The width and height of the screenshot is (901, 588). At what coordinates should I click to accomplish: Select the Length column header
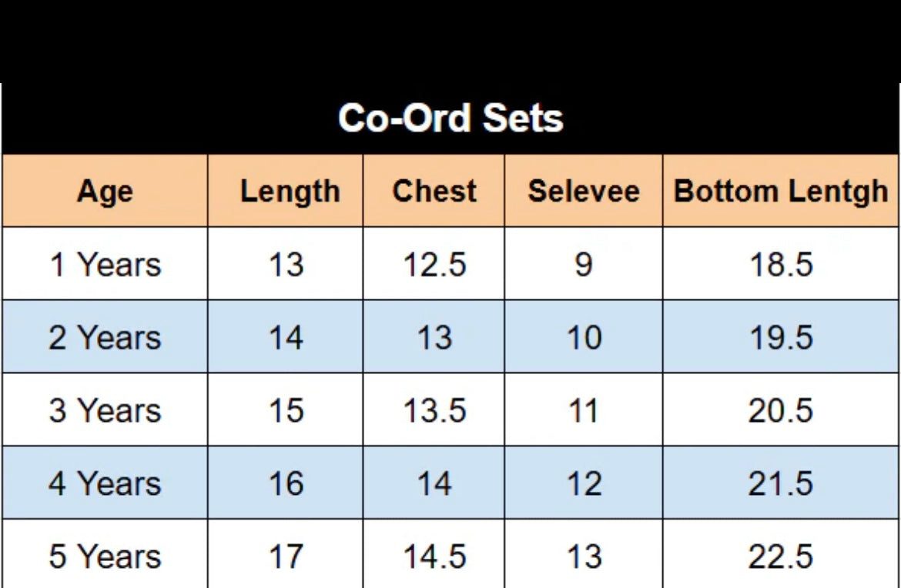[x=290, y=192]
